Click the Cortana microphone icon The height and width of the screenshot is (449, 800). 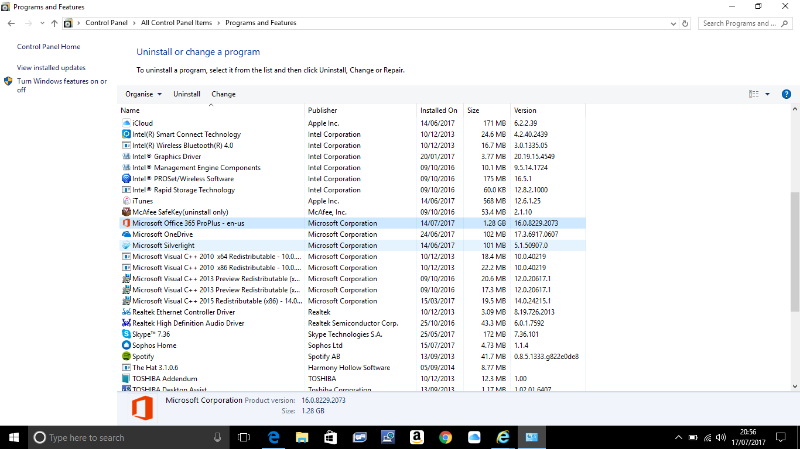[x=217, y=437]
